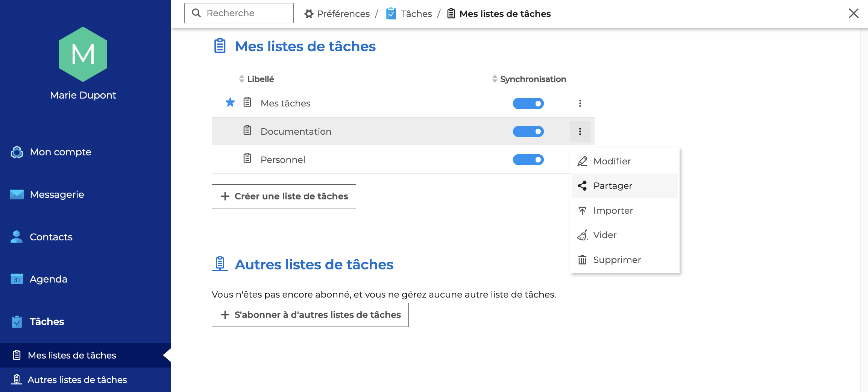Click the clipboard icon next to Personnel
Screen dimensions: 868x392
click(247, 158)
